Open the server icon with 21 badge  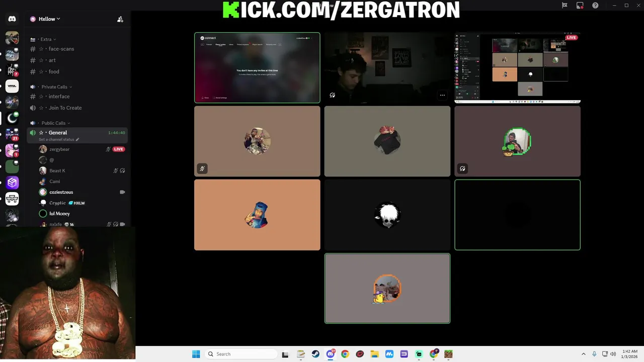coord(12,134)
